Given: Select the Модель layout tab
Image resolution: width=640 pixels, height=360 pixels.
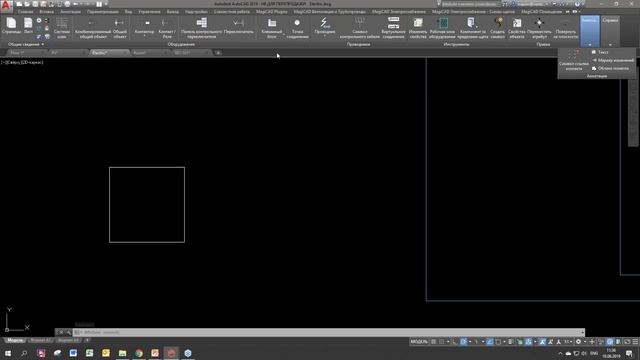Looking at the screenshot, I should tap(15, 340).
